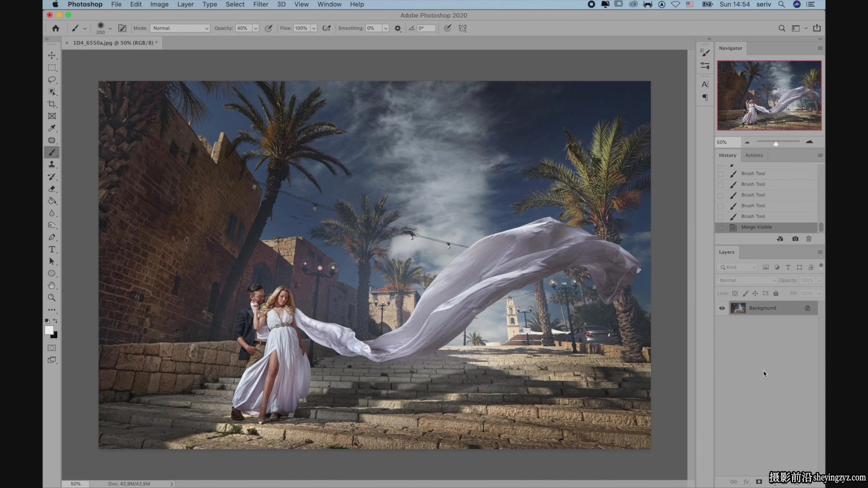The image size is (868, 488).
Task: Select the Rectangular Marquee tool
Action: click(52, 68)
